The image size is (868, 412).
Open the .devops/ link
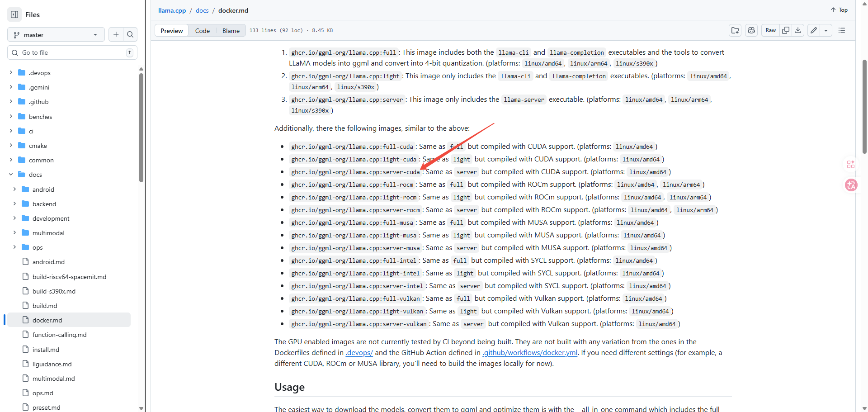pos(359,353)
